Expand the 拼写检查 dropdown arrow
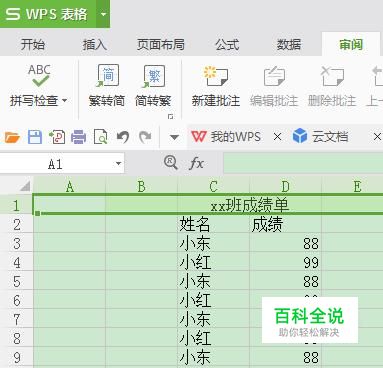 65,100
